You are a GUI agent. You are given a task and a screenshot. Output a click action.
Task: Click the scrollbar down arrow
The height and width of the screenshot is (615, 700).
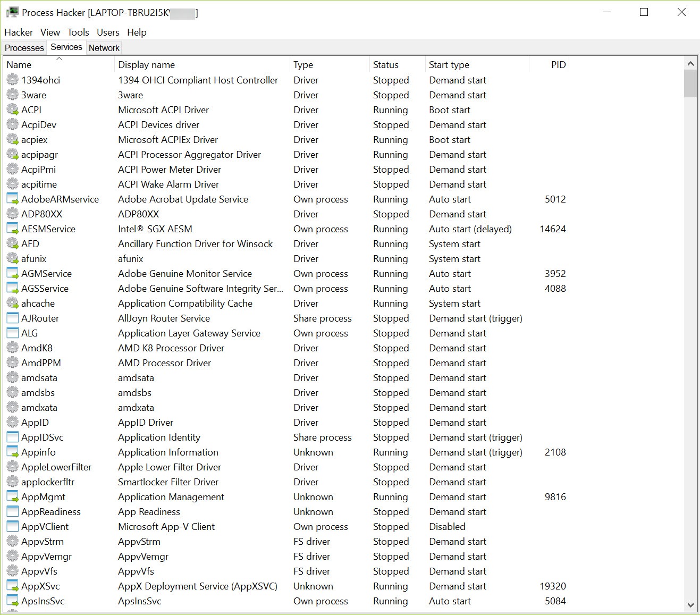[690, 605]
